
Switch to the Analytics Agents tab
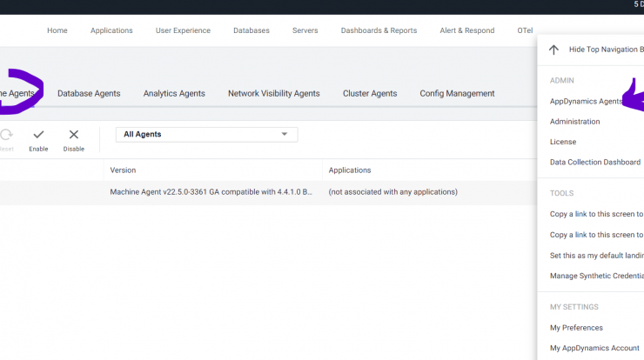pyautogui.click(x=174, y=94)
